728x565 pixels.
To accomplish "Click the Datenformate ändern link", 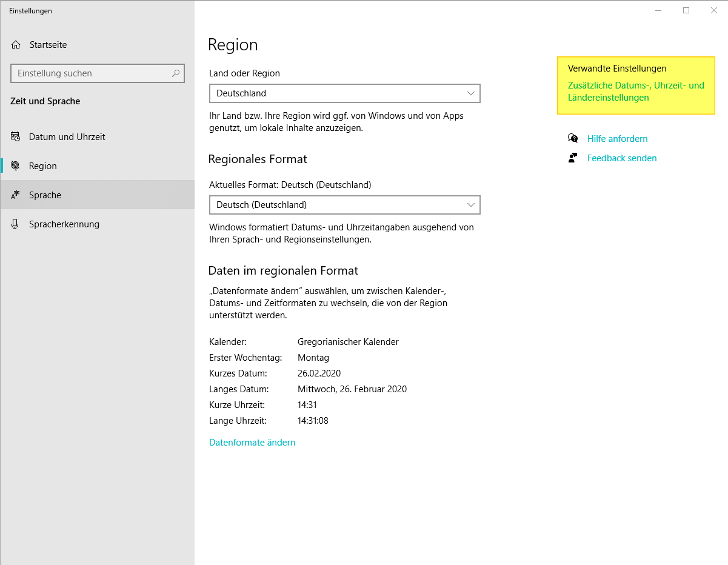I will click(252, 443).
